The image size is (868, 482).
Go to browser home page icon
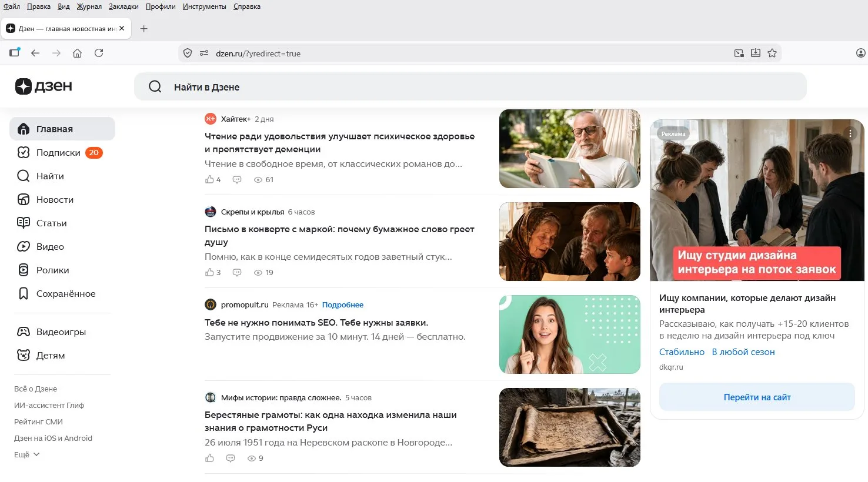pos(77,53)
